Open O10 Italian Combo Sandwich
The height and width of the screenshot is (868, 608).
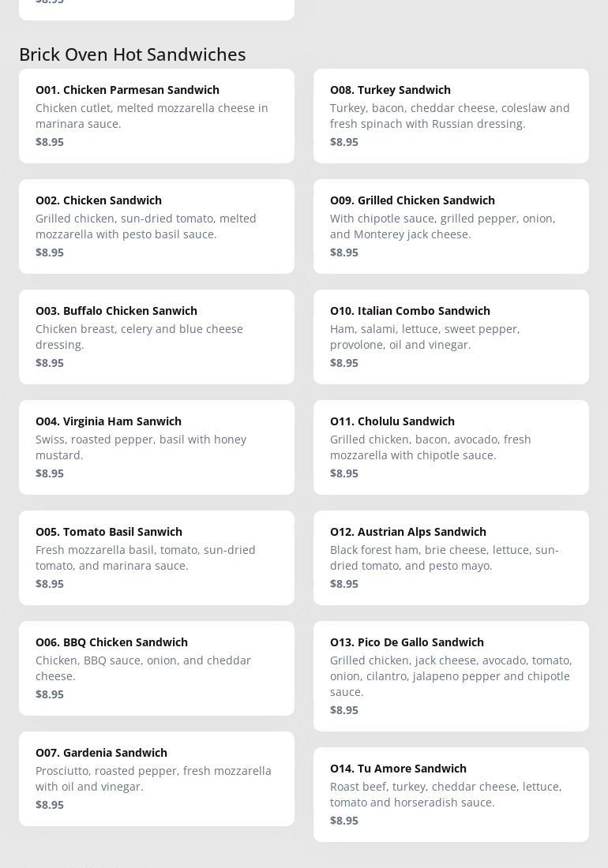pos(411,311)
